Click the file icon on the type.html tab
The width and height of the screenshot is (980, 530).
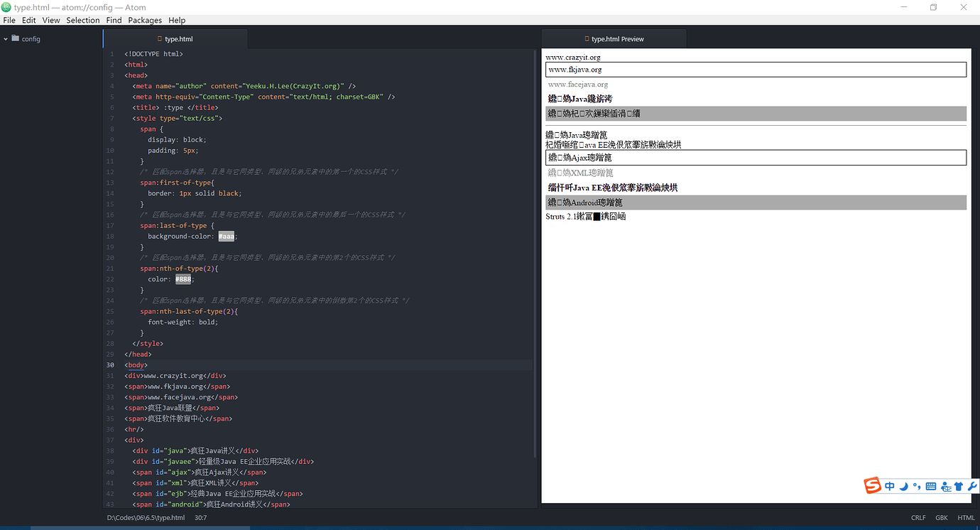158,39
